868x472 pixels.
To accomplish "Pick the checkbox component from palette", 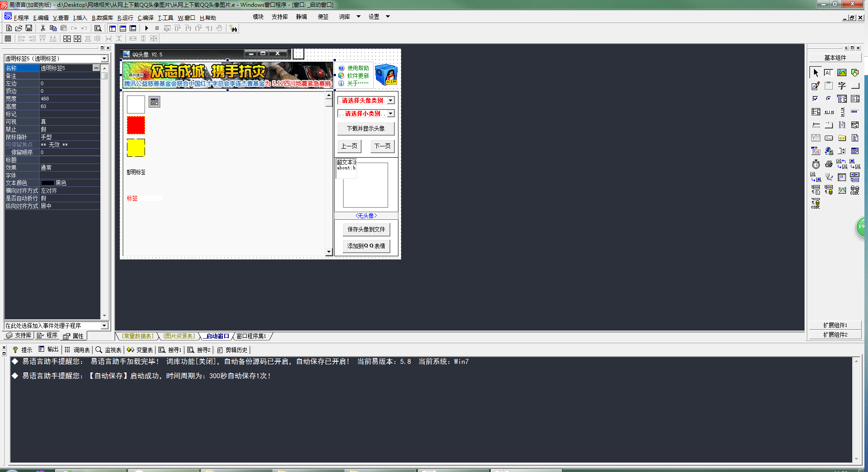I will point(815,99).
